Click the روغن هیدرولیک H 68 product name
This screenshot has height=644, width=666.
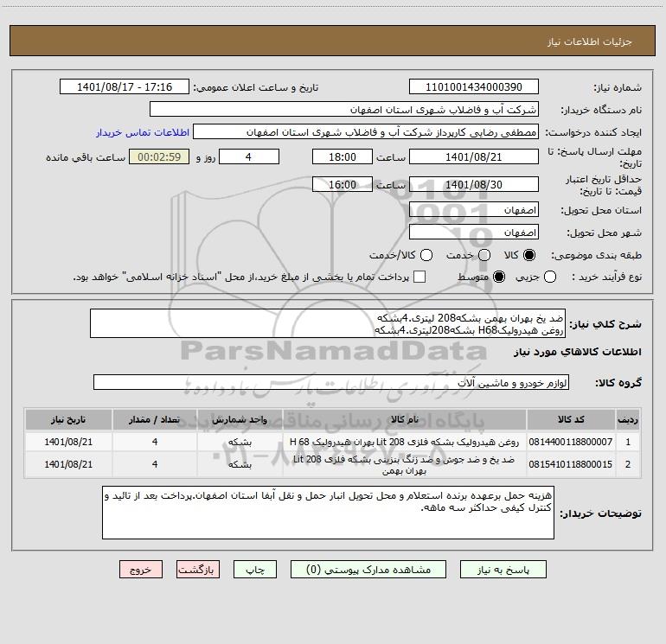point(405,442)
